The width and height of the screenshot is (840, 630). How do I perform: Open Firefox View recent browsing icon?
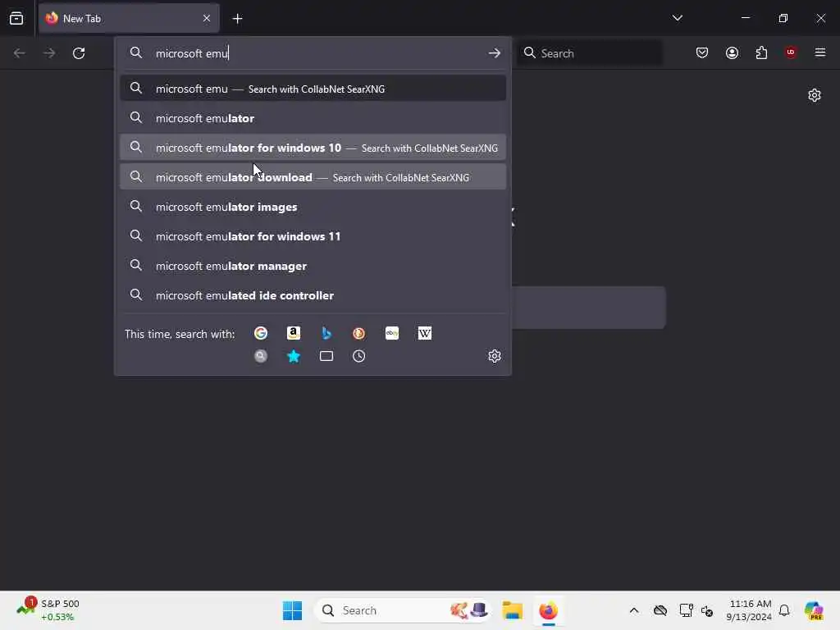(16, 18)
